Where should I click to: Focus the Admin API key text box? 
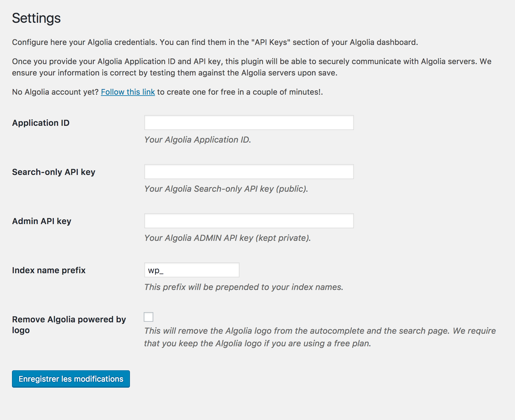coord(249,221)
